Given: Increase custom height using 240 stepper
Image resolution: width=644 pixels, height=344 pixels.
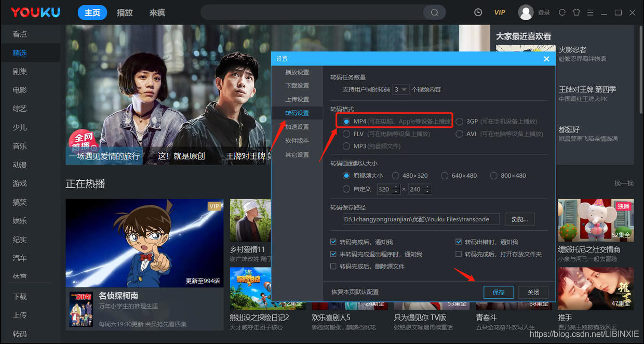Looking at the screenshot, I should point(427,187).
